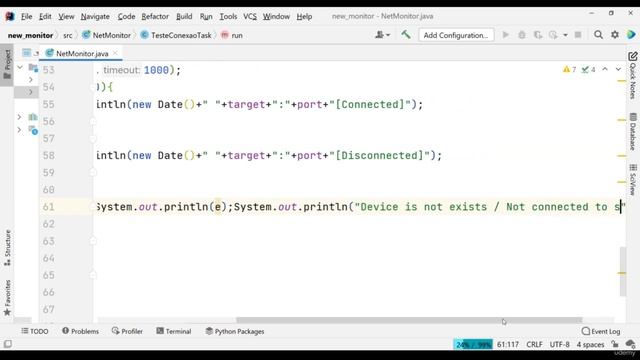Click the TesteConexaoTask class icon in breadcrumb

144,35
